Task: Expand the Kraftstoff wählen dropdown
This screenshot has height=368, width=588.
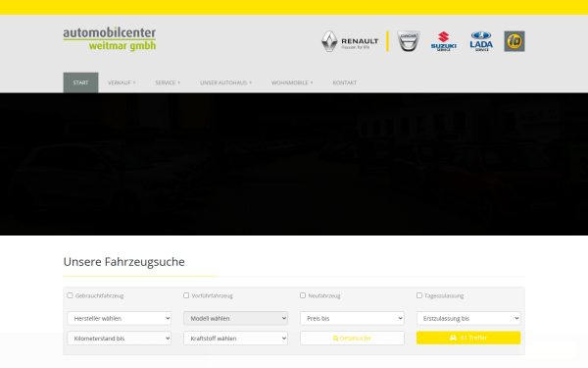Action: coord(235,338)
